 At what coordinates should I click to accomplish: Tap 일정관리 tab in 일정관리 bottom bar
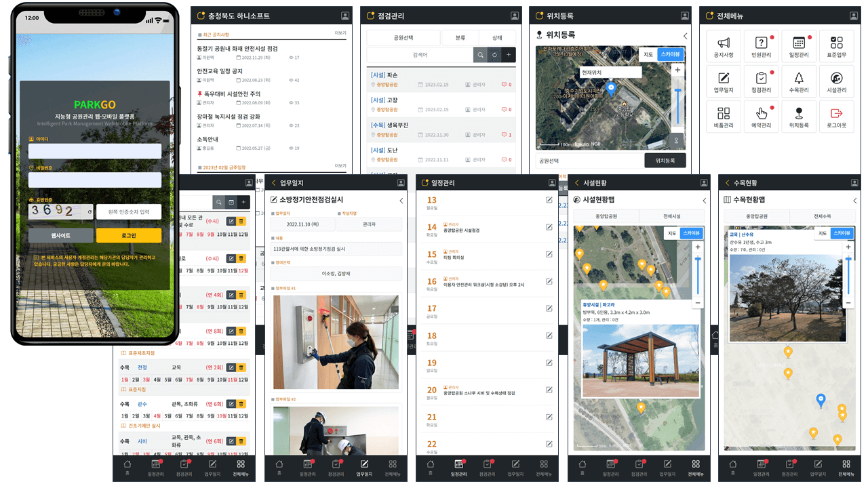point(458,468)
